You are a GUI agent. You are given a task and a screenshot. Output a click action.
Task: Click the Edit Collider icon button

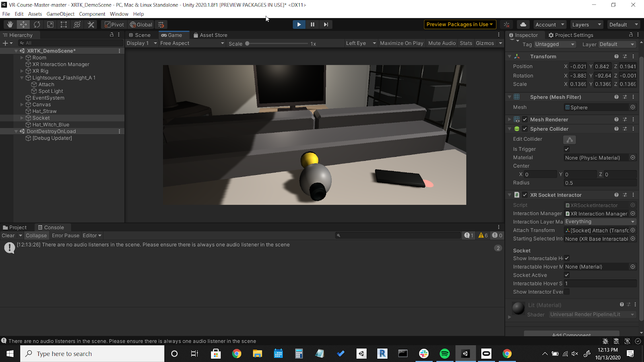coord(570,140)
